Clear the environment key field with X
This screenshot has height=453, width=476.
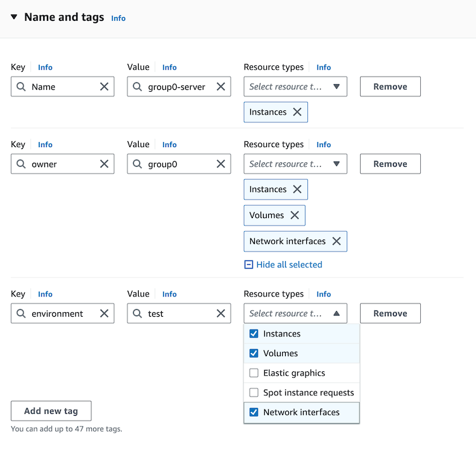pos(105,314)
